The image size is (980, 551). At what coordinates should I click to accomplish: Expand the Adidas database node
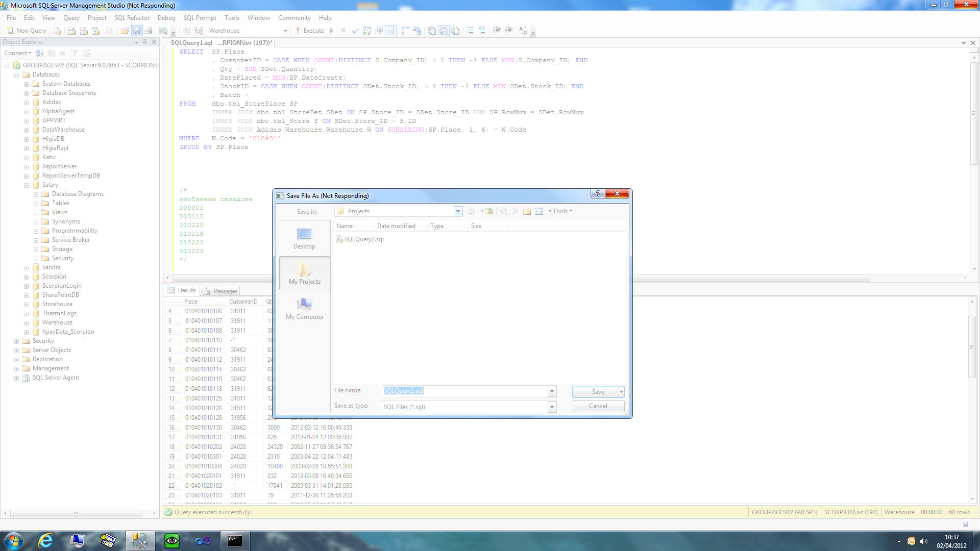click(26, 103)
